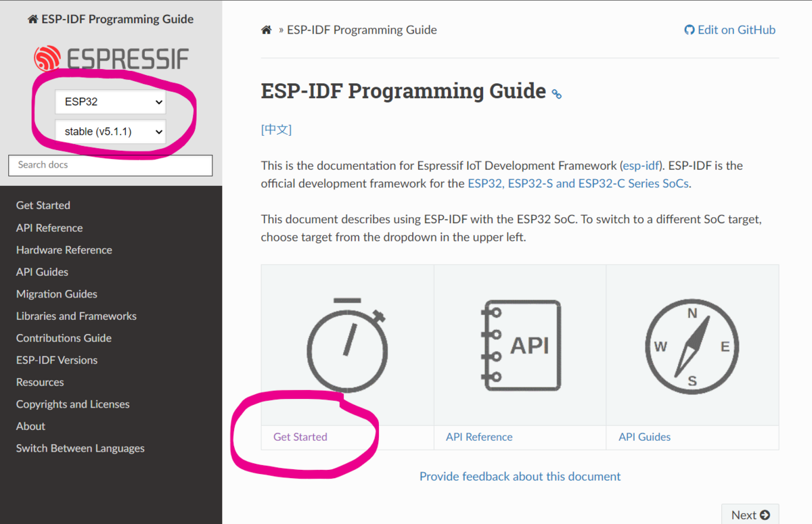The width and height of the screenshot is (812, 524).
Task: Open Libraries and Frameworks in sidebar
Action: tap(76, 316)
